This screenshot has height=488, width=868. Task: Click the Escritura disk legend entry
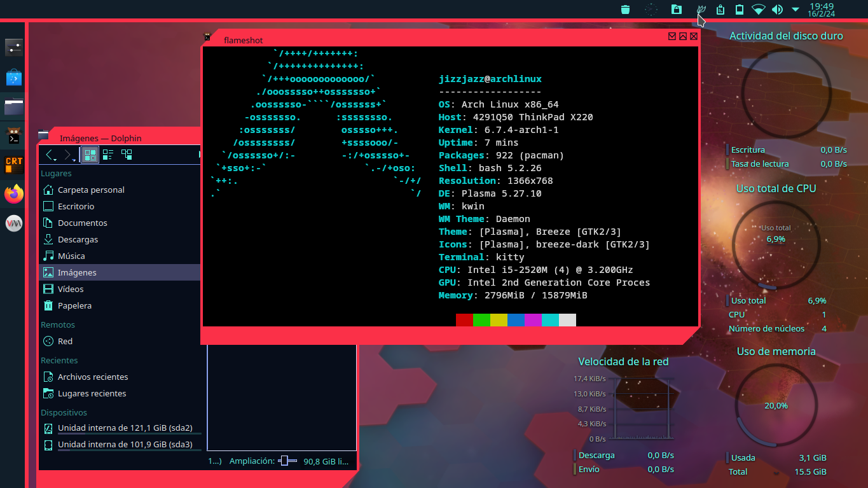[x=787, y=150]
